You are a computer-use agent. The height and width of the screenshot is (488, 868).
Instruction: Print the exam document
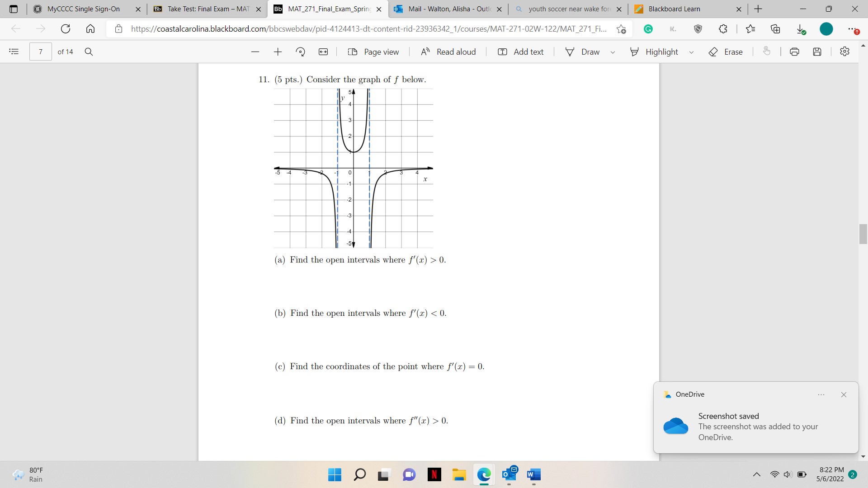(x=794, y=52)
